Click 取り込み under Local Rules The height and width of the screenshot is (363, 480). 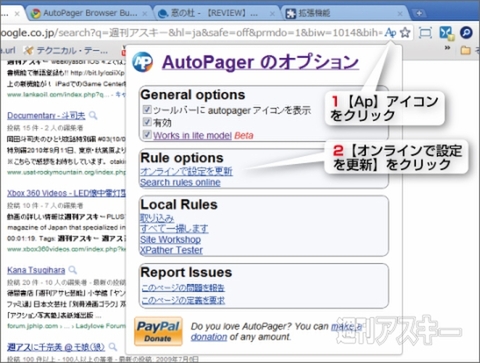click(x=157, y=218)
